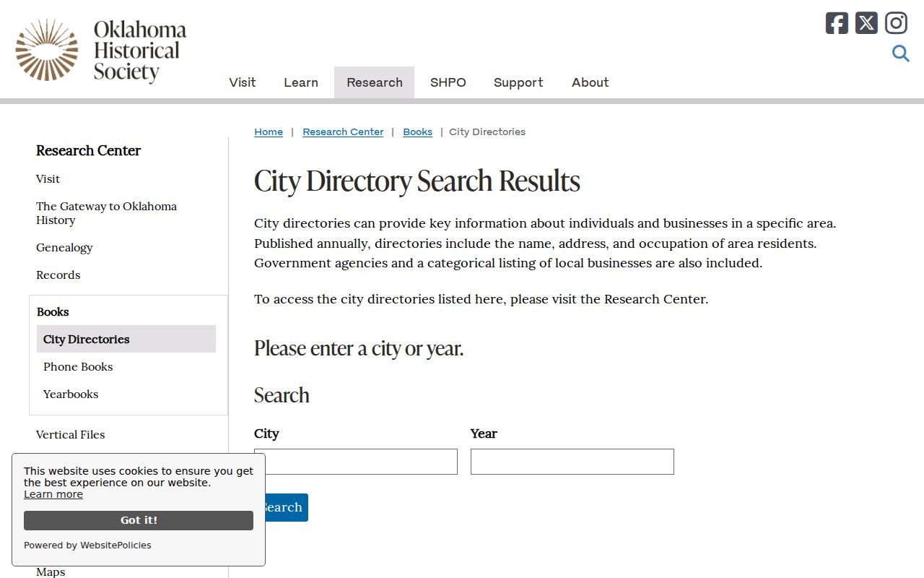Select City Directories in the sidebar
924x578 pixels.
(x=126, y=339)
